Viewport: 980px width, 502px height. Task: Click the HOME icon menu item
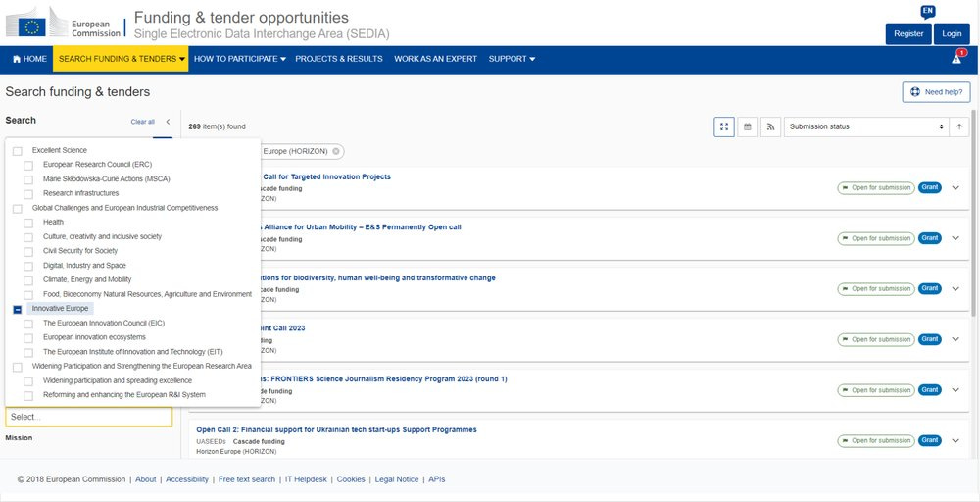29,59
